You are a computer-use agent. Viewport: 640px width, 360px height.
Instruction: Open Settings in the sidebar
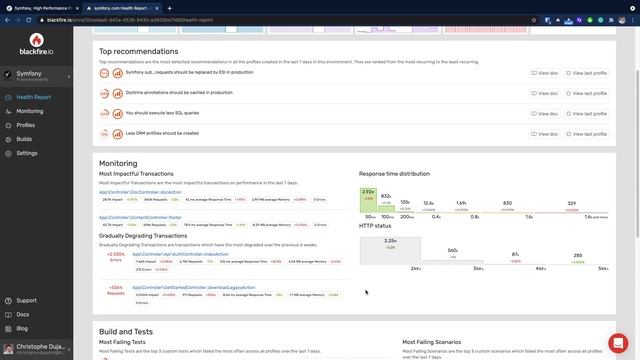(27, 153)
